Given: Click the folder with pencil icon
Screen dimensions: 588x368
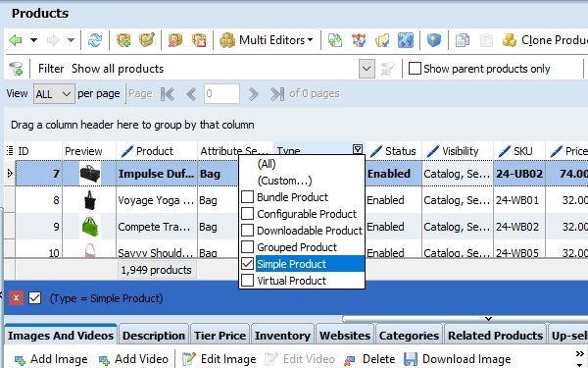Looking at the screenshot, I should (x=382, y=40).
